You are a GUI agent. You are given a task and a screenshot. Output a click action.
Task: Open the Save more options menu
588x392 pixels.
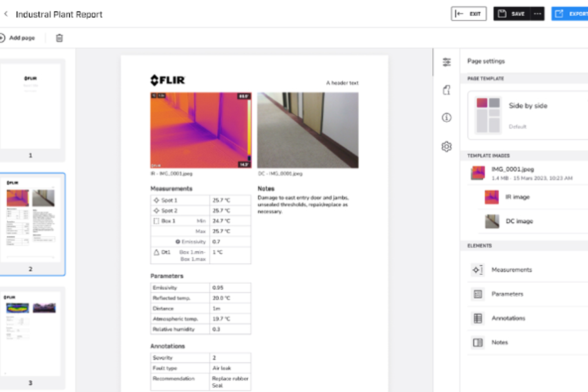[x=537, y=14]
